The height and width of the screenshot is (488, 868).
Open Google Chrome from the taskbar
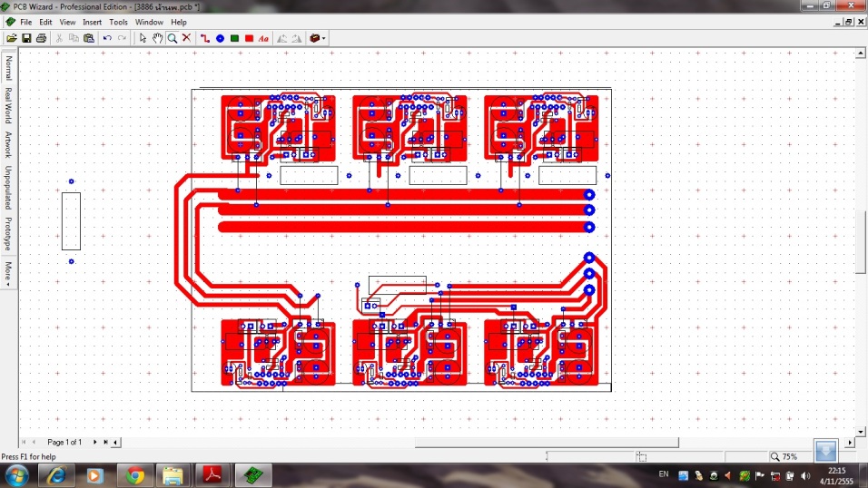(135, 474)
